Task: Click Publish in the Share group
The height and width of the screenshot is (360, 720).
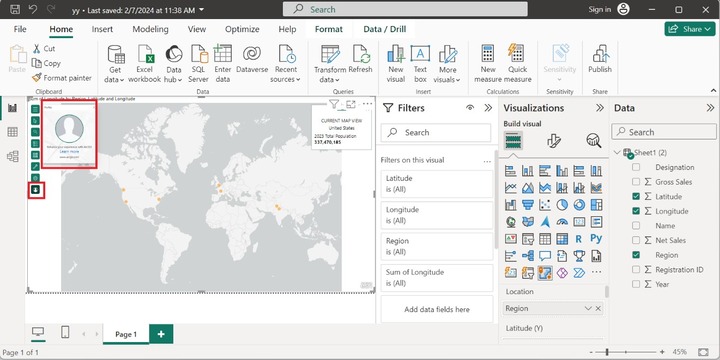Action: click(x=600, y=60)
